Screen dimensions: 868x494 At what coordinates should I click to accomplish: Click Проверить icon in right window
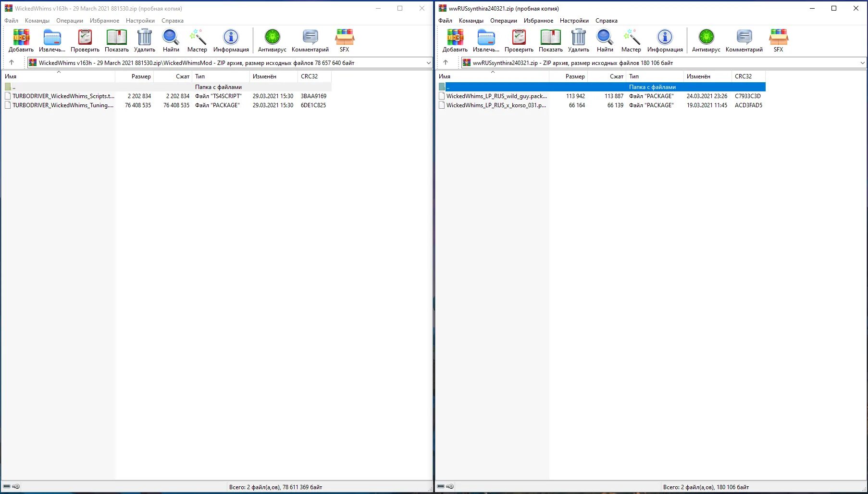519,40
